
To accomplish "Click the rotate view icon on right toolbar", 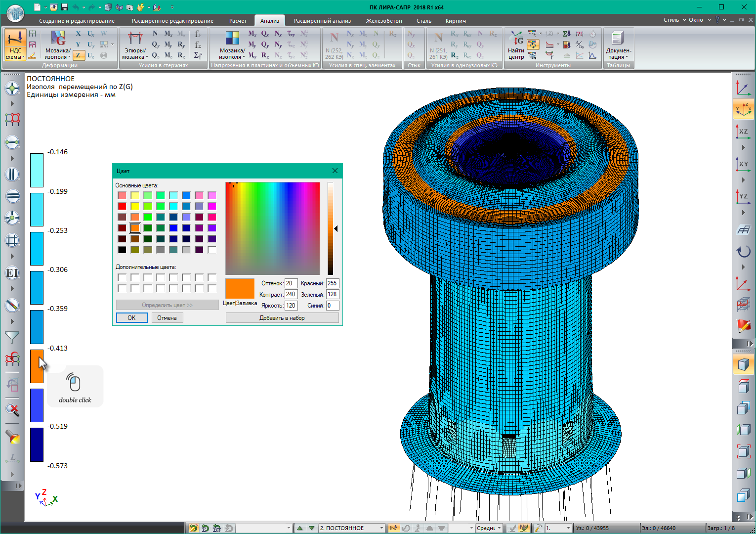I will (x=743, y=251).
